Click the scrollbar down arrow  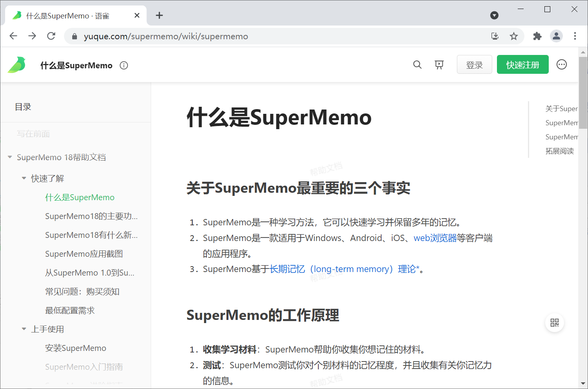583,384
